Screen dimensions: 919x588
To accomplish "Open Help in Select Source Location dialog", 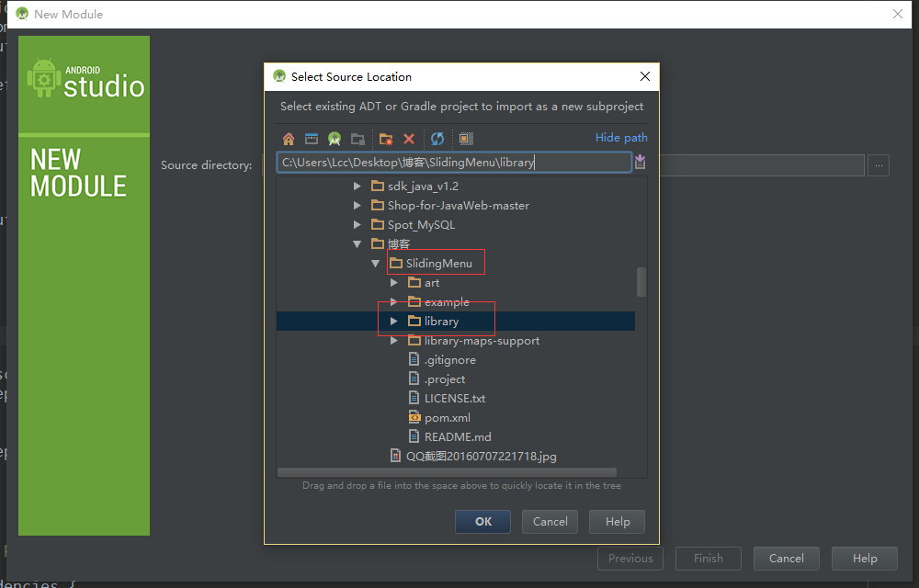I will coord(618,522).
